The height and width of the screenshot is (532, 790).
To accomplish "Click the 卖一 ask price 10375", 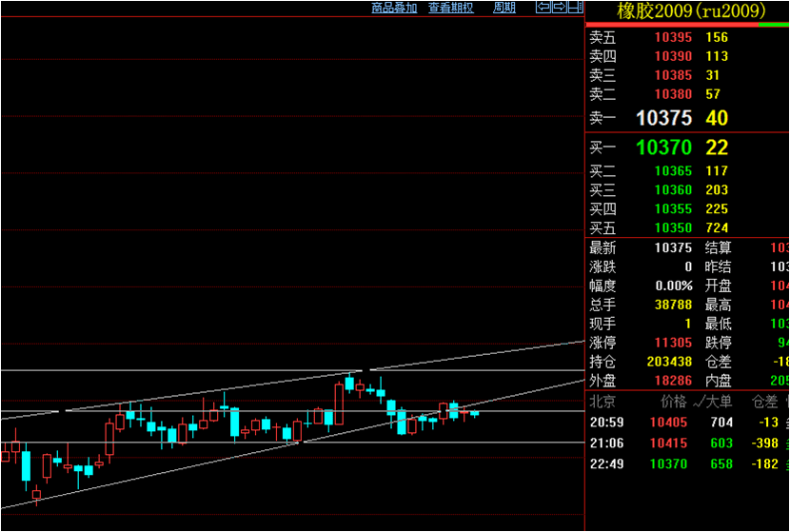I will coord(663,118).
